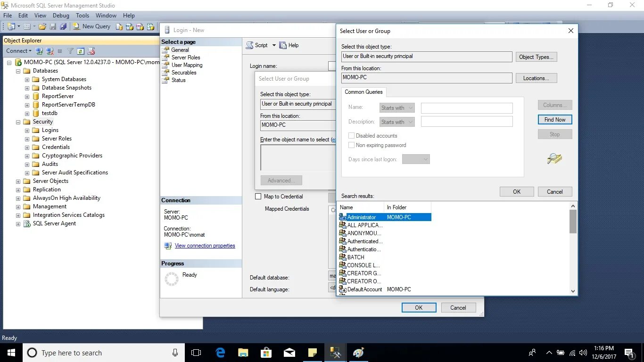
Task: Open the Connect dropdown in Object Explorer
Action: click(19, 51)
